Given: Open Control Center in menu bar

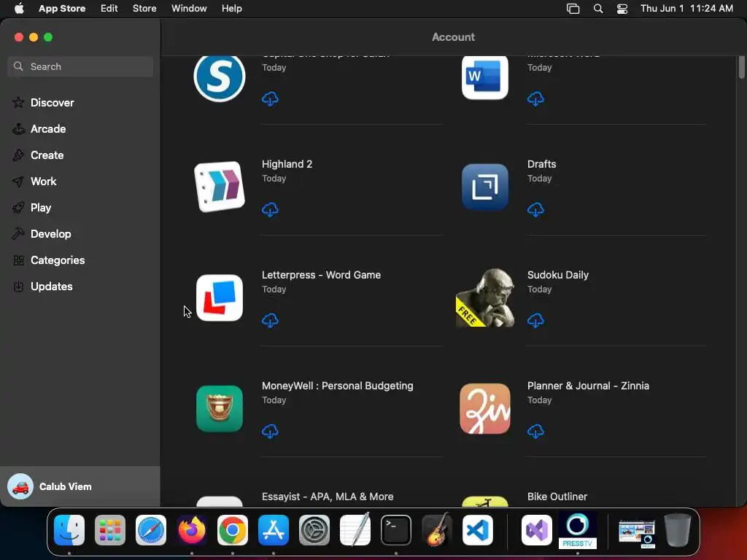Looking at the screenshot, I should (622, 9).
